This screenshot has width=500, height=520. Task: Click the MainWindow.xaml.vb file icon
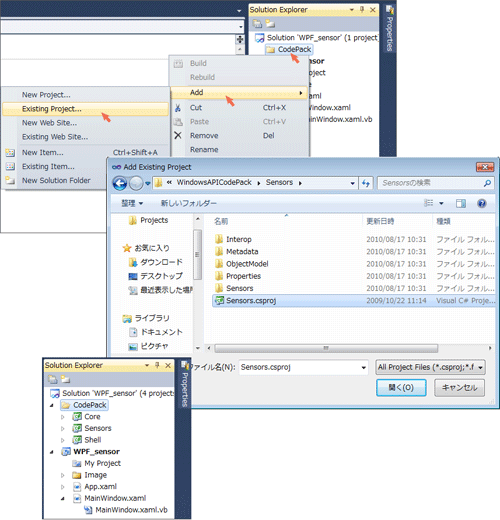pyautogui.click(x=88, y=510)
